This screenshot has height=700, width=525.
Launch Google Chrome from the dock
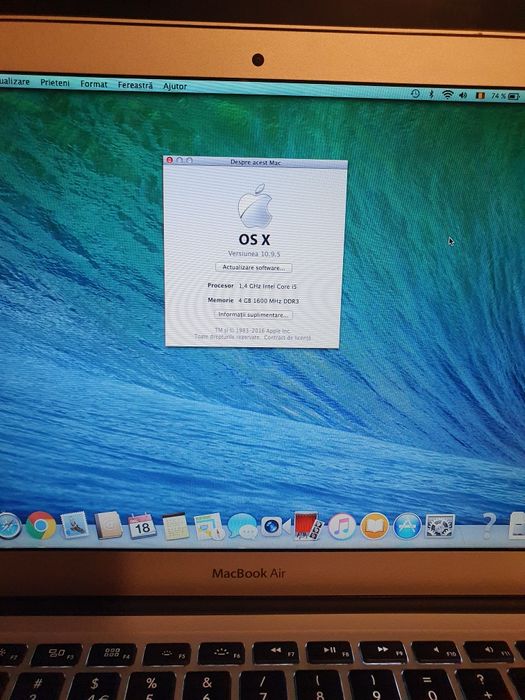[x=41, y=525]
